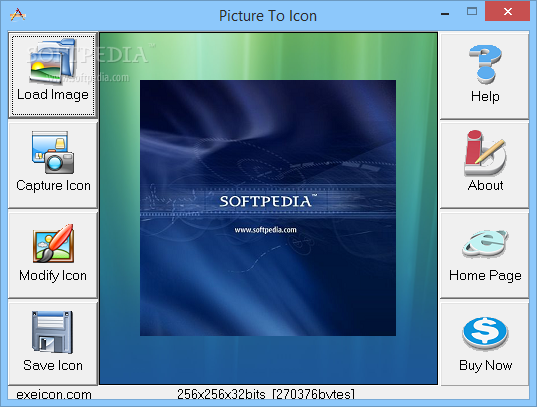The width and height of the screenshot is (537, 407).
Task: Select the Modify Icon paintbrush picture
Action: coord(53,243)
